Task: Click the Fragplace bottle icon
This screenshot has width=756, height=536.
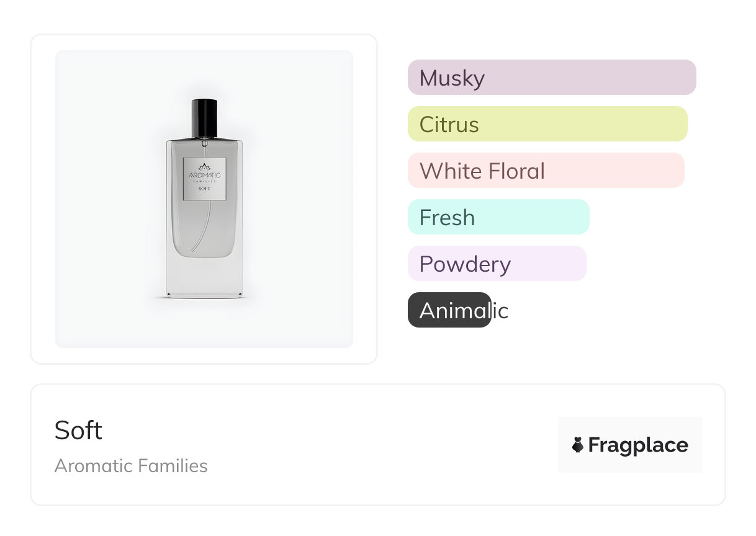Action: point(578,445)
